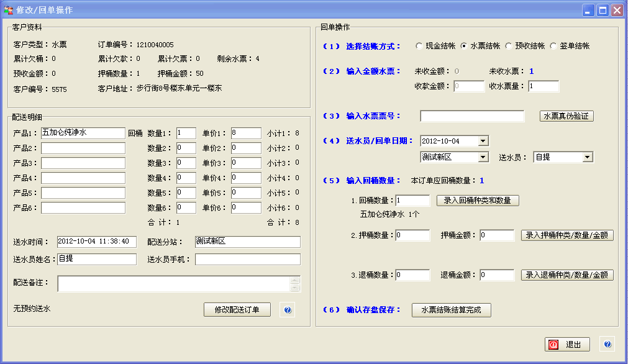
Task: Click the 数量1 input field
Action: [x=186, y=133]
